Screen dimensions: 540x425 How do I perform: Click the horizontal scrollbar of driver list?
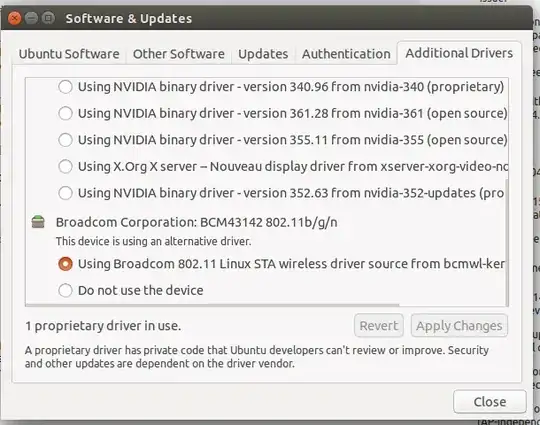[x=212, y=305]
